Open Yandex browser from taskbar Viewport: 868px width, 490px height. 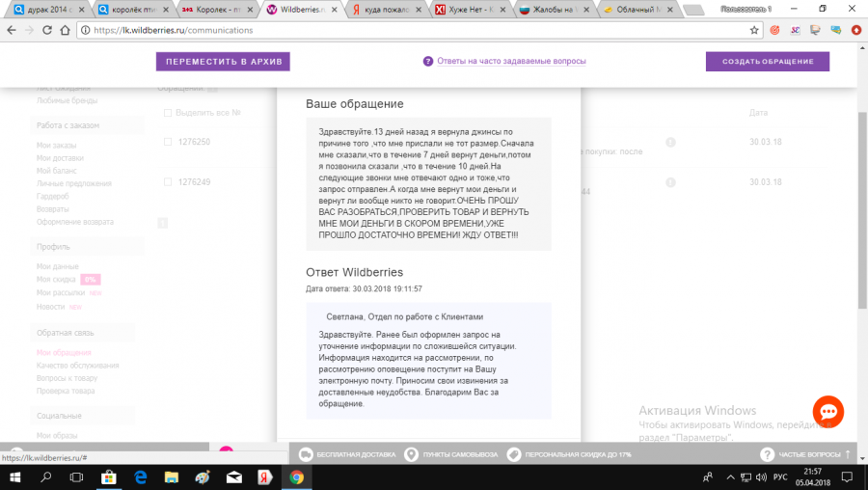pos(265,477)
